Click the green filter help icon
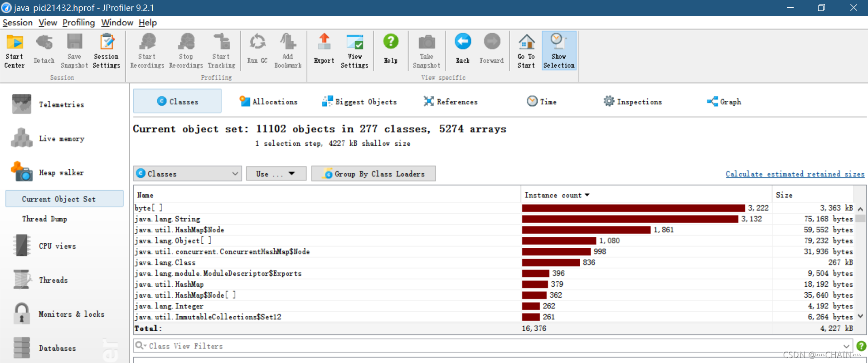This screenshot has height=363, width=868. (861, 346)
